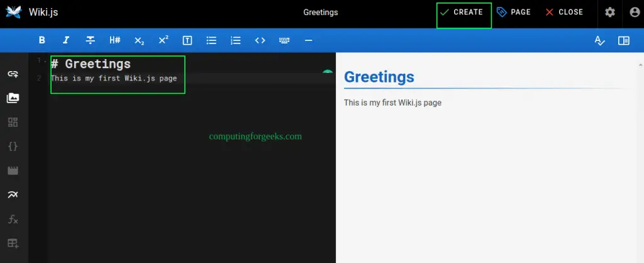Screen dimensions: 644x263
Task: Click the Insert Block sidebar icon
Action: (x=13, y=122)
